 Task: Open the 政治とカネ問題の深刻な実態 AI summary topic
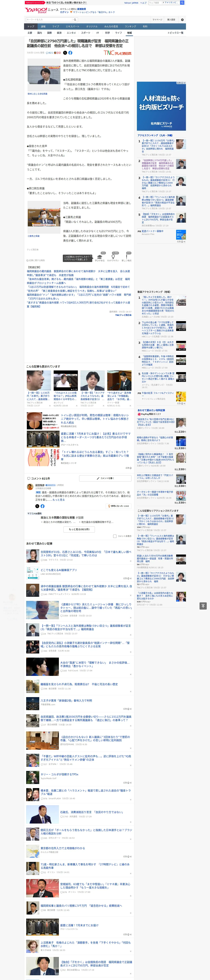click(x=58, y=517)
